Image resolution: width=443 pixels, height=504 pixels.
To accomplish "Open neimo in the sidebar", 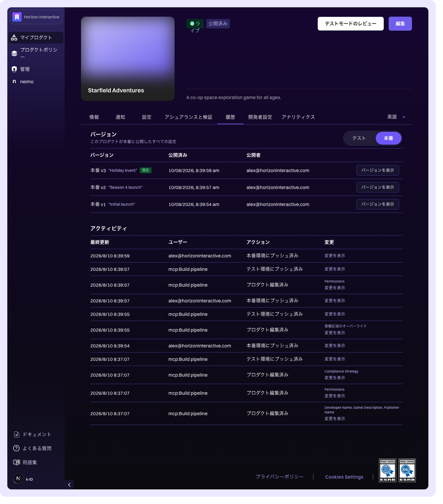I will click(x=36, y=82).
